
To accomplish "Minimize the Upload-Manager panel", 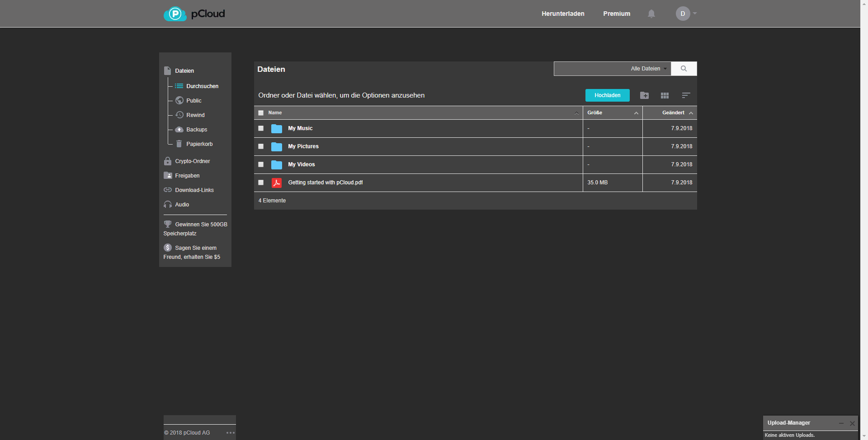I will (x=841, y=423).
